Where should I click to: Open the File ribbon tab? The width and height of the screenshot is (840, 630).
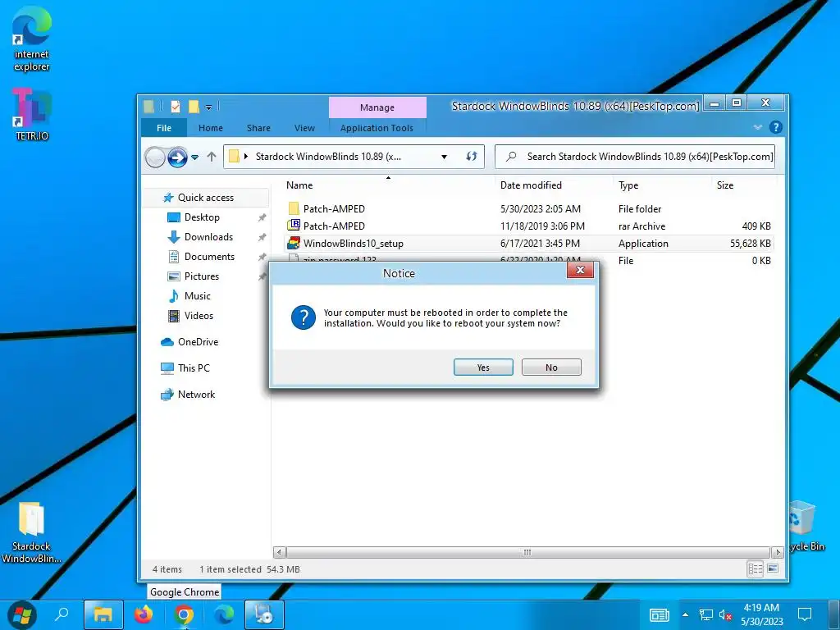[164, 128]
